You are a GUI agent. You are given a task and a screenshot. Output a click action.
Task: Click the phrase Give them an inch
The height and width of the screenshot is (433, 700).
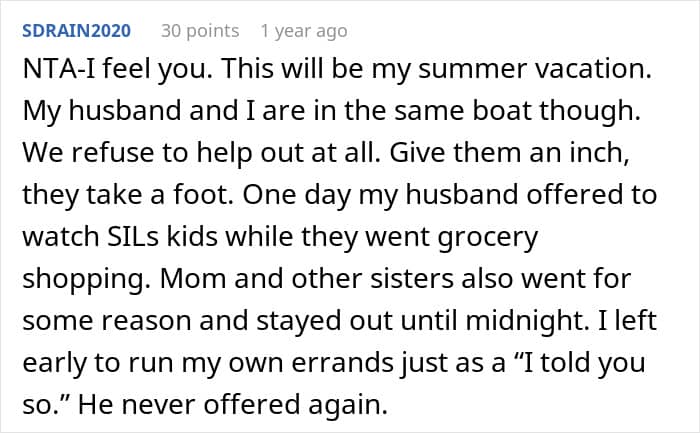point(509,153)
